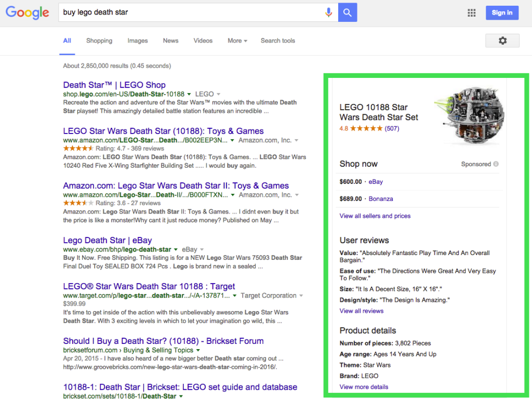Click 'Age range: Ages 14 Years And Up'
The image size is (532, 399).
[388, 354]
